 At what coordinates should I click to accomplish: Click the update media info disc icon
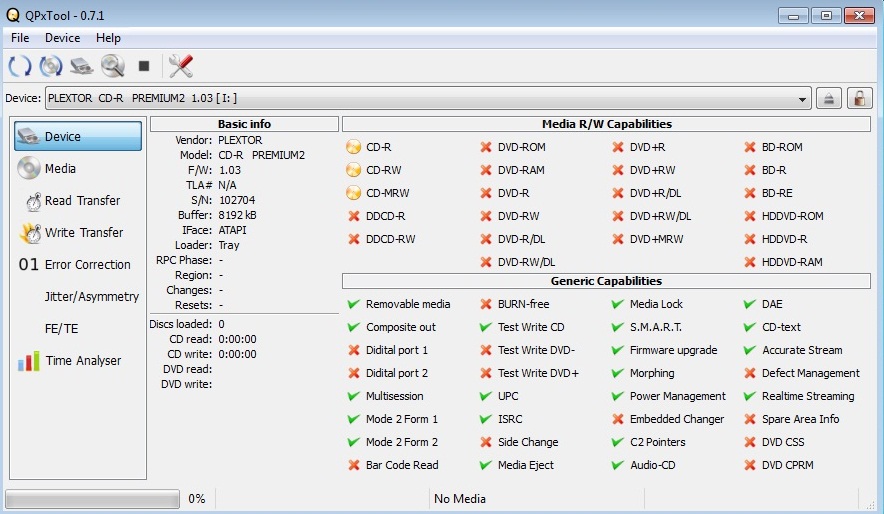click(x=51, y=66)
